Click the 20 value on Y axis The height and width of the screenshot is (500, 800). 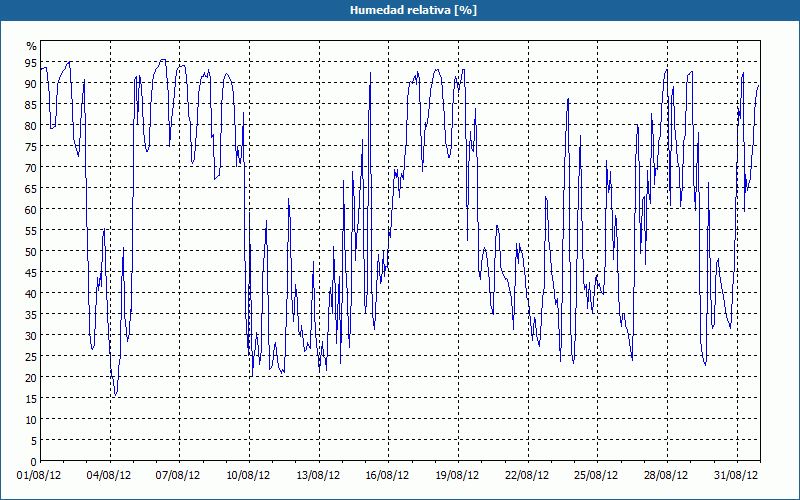point(31,378)
